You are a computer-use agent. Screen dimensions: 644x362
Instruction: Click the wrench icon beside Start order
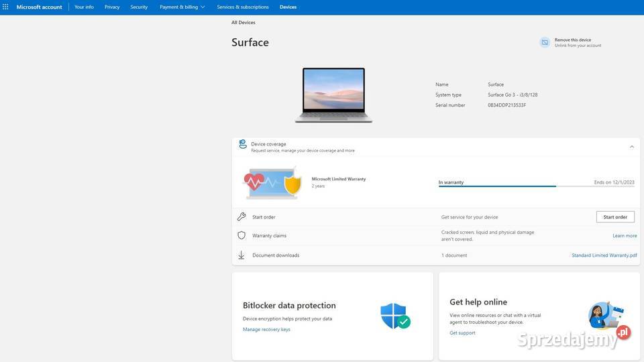(241, 217)
